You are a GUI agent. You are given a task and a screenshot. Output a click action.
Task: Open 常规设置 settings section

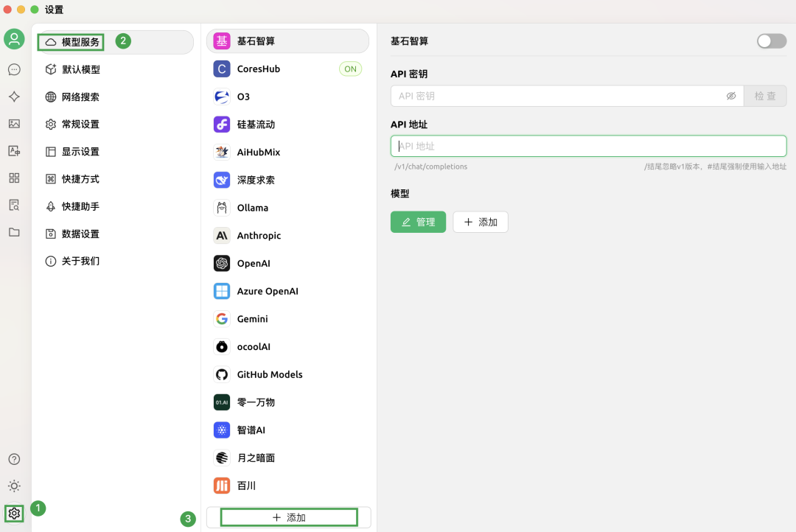[115, 125]
